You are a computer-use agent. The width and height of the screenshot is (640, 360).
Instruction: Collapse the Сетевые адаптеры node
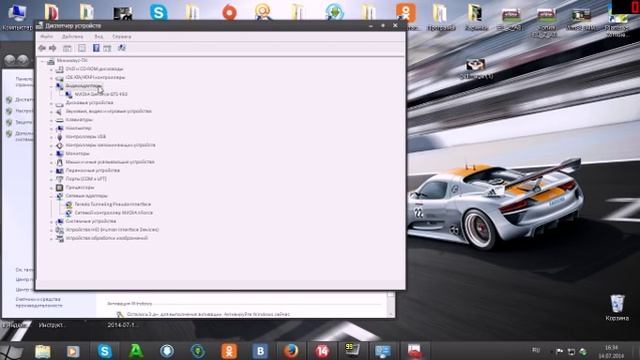51,196
